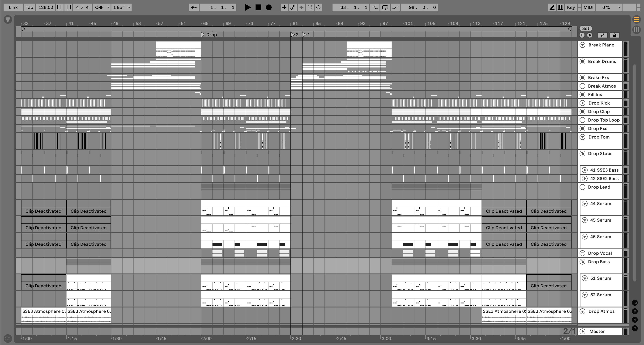The image size is (644, 345).
Task: Toggle Follow playback button
Action: [x=194, y=7]
